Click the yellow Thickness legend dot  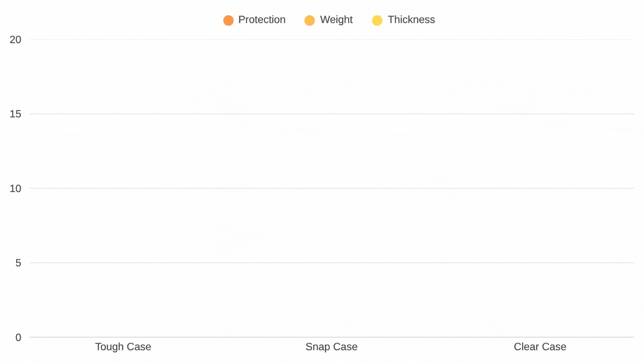coord(377,20)
